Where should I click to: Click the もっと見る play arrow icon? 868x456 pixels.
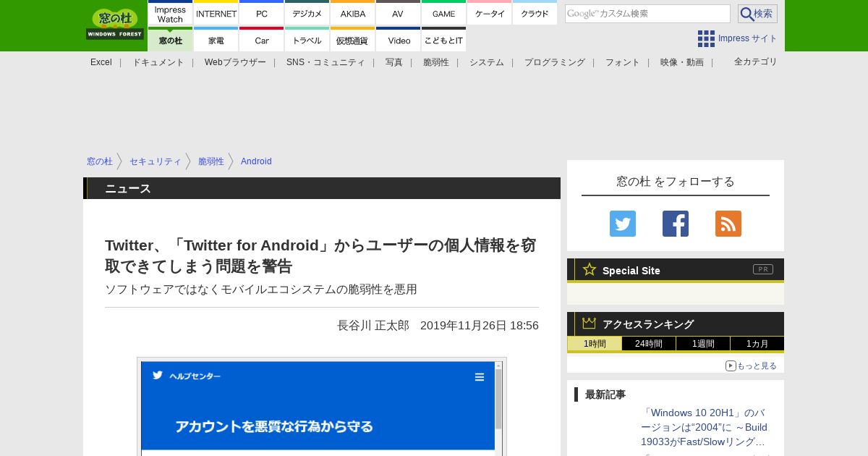731,366
